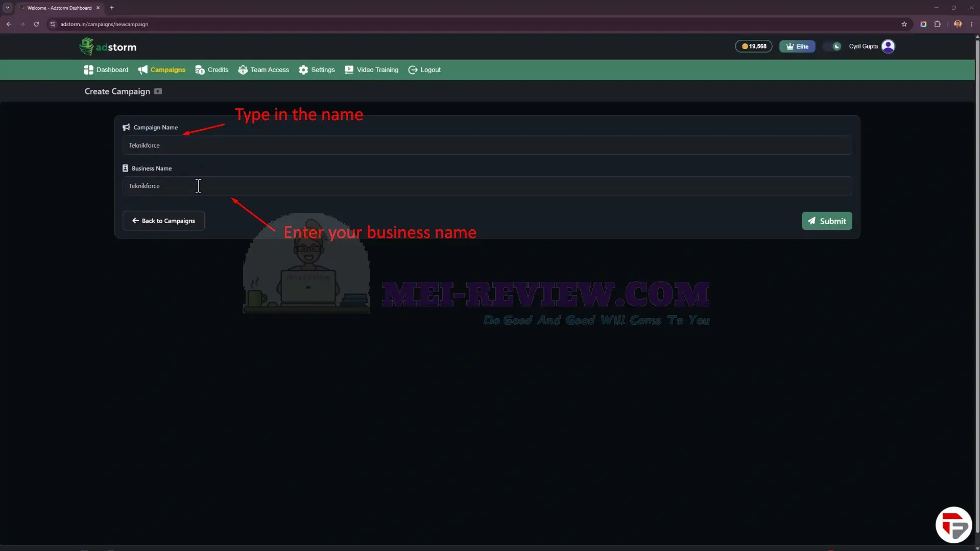Select the Welcome - Adstorm Dashboard tab
980x551 pixels.
[x=59, y=8]
